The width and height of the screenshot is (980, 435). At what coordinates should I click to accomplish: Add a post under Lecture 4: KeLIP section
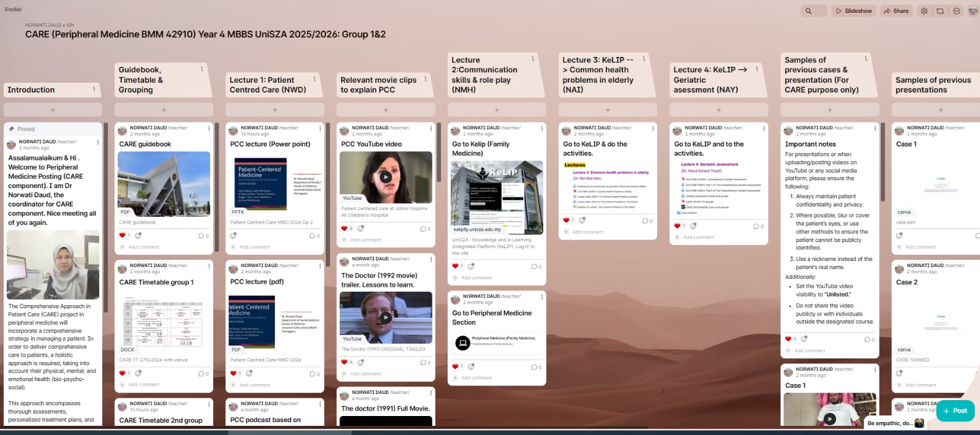tap(718, 110)
